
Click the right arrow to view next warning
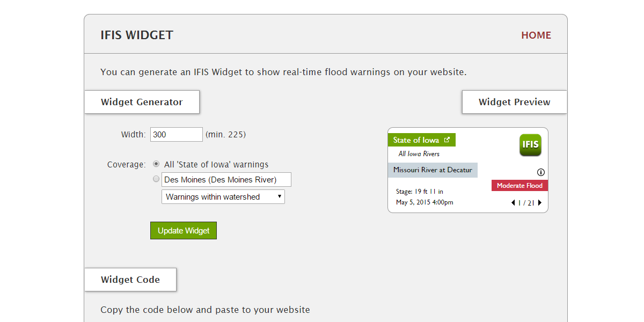[540, 203]
